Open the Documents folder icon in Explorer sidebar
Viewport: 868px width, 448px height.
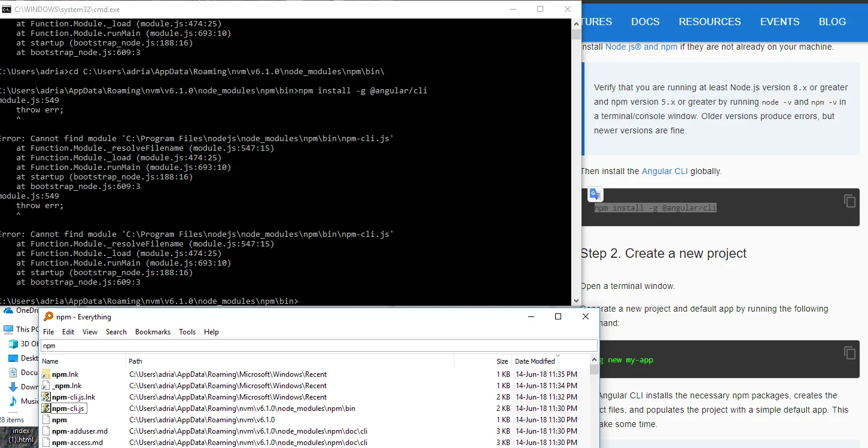coord(13,372)
